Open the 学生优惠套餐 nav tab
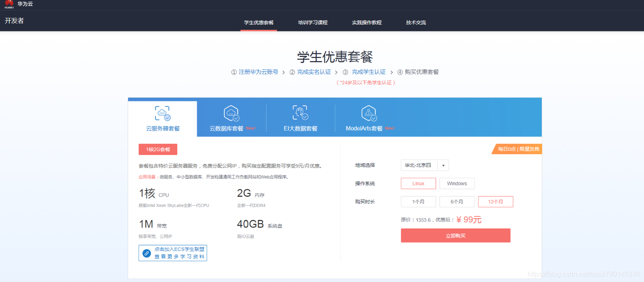Screen dimensions: 644x282 (x=259, y=22)
